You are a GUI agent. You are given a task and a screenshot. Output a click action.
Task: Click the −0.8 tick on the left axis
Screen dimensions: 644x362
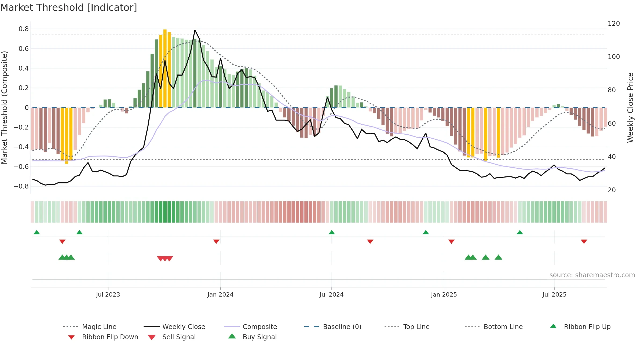(21, 186)
